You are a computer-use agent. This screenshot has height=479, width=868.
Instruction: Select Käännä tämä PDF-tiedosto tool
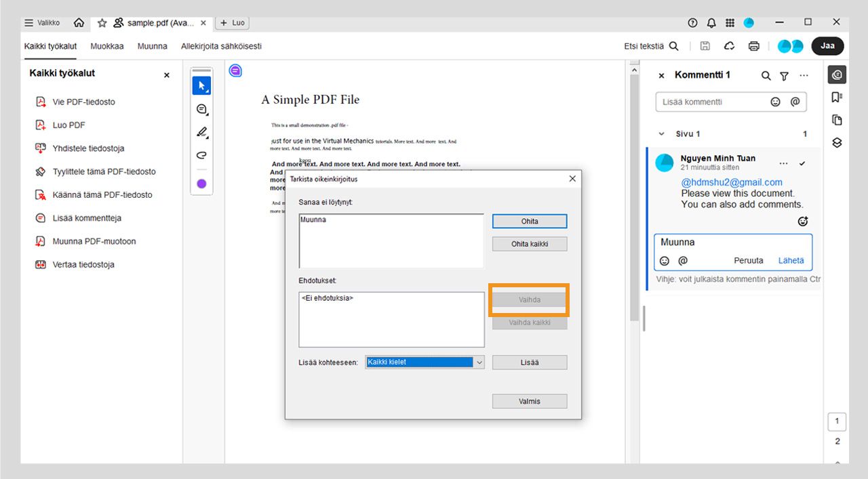click(94, 194)
